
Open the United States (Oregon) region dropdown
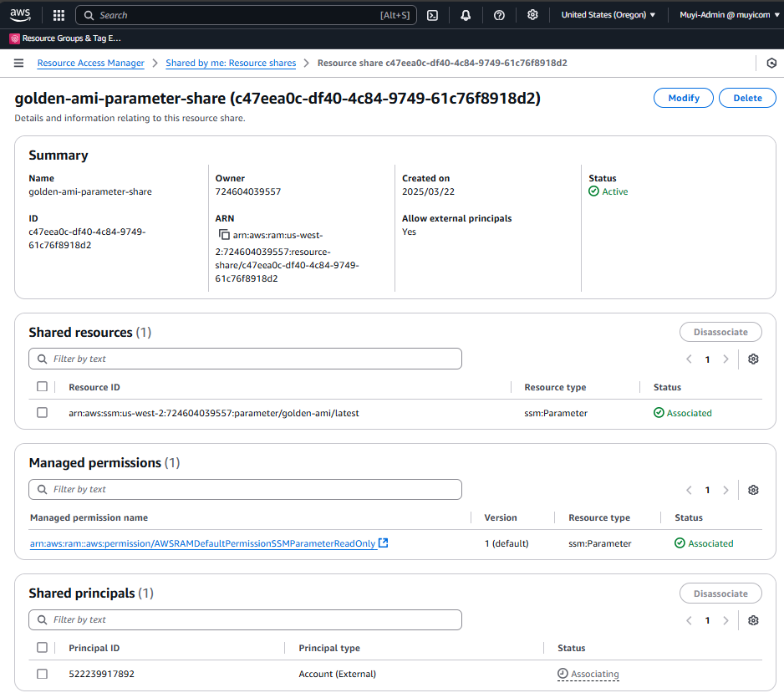click(608, 15)
